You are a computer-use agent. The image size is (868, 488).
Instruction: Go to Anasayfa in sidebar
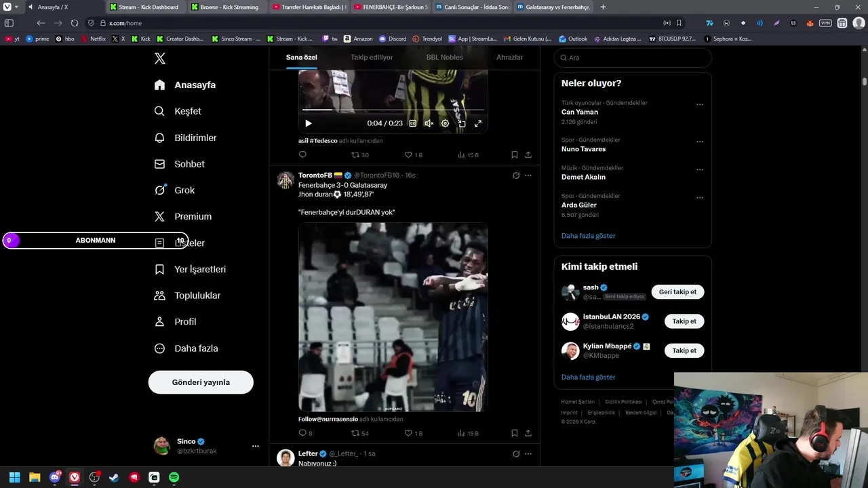[x=185, y=85]
